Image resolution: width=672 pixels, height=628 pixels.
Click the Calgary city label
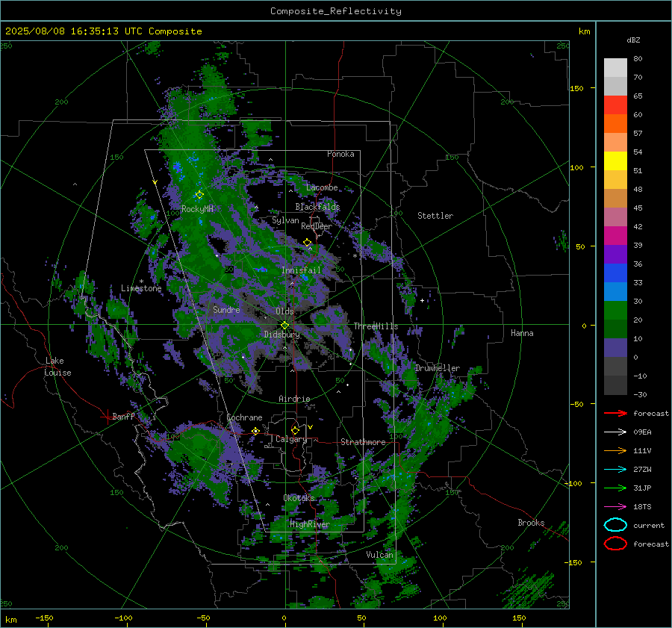291,439
